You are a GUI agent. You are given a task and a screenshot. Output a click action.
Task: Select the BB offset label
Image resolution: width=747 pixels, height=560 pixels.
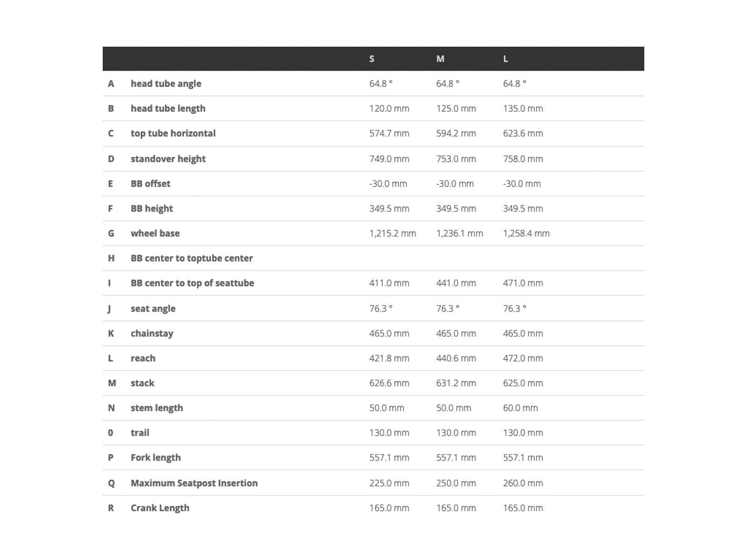(150, 183)
